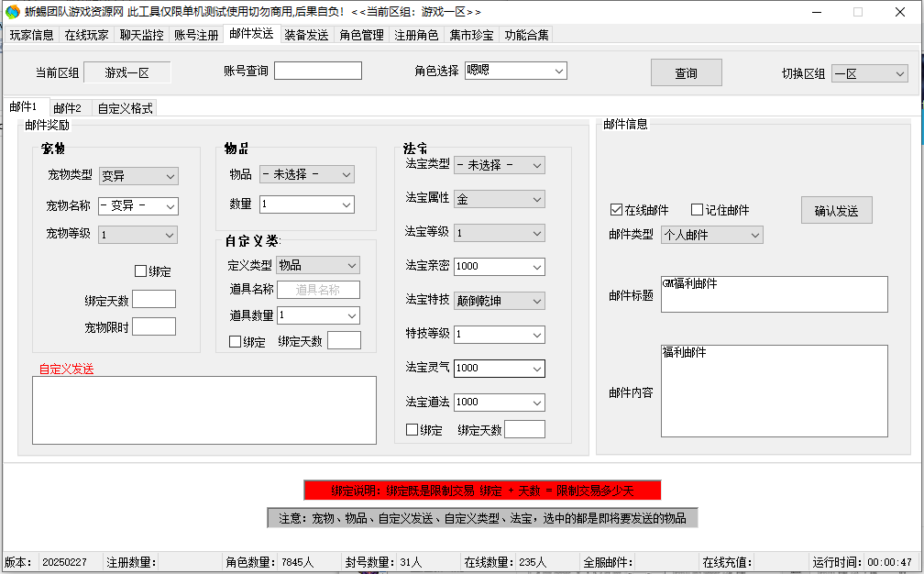924x574 pixels.
Task: Open the 法宝属性 dropdown
Action: pos(500,199)
